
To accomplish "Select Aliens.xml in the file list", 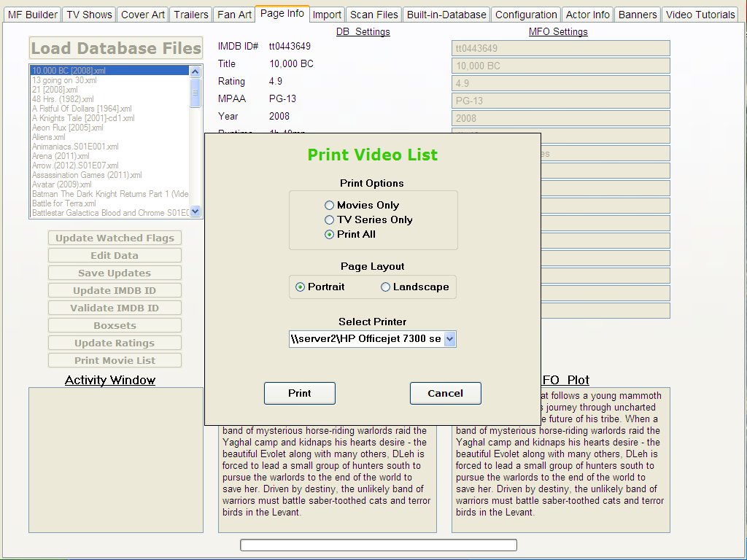I will 49,137.
